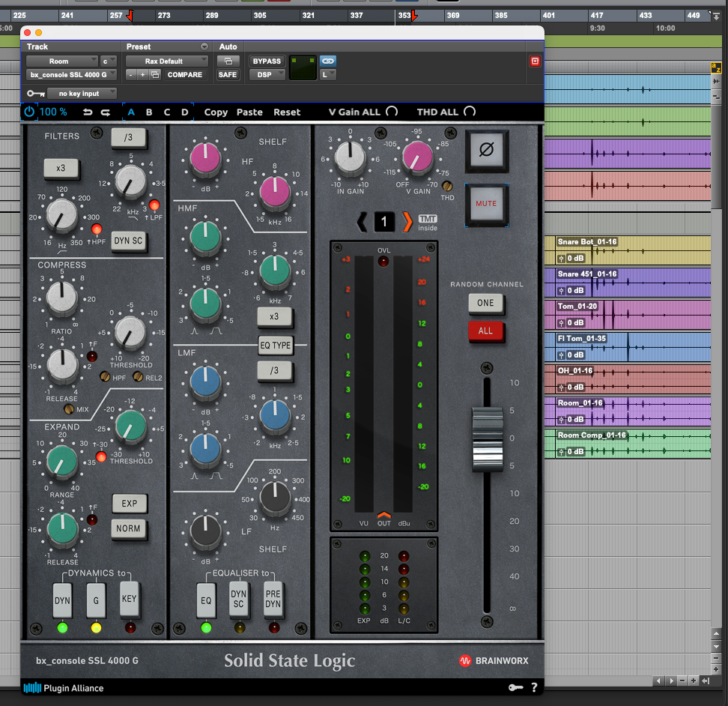The image size is (728, 706).
Task: Click the THD screw knob
Action: point(447,187)
